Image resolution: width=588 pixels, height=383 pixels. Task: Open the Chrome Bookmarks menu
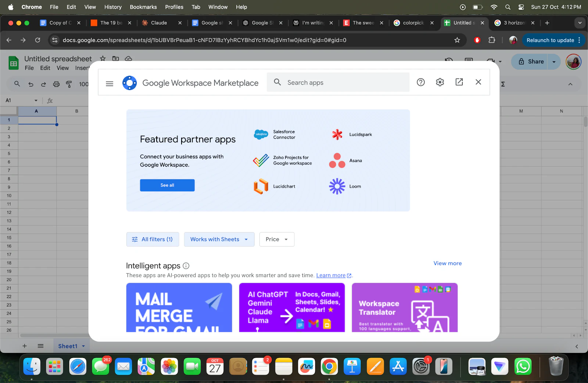click(x=143, y=7)
